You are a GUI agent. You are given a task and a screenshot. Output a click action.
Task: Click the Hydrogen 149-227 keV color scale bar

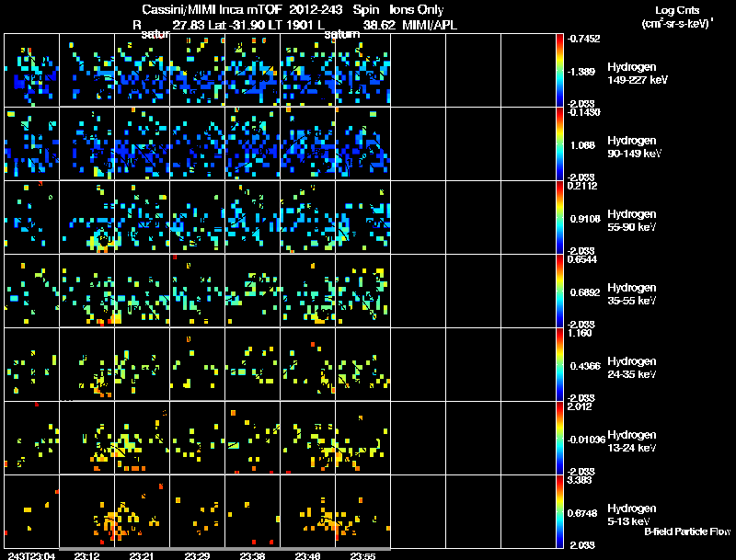(559, 71)
